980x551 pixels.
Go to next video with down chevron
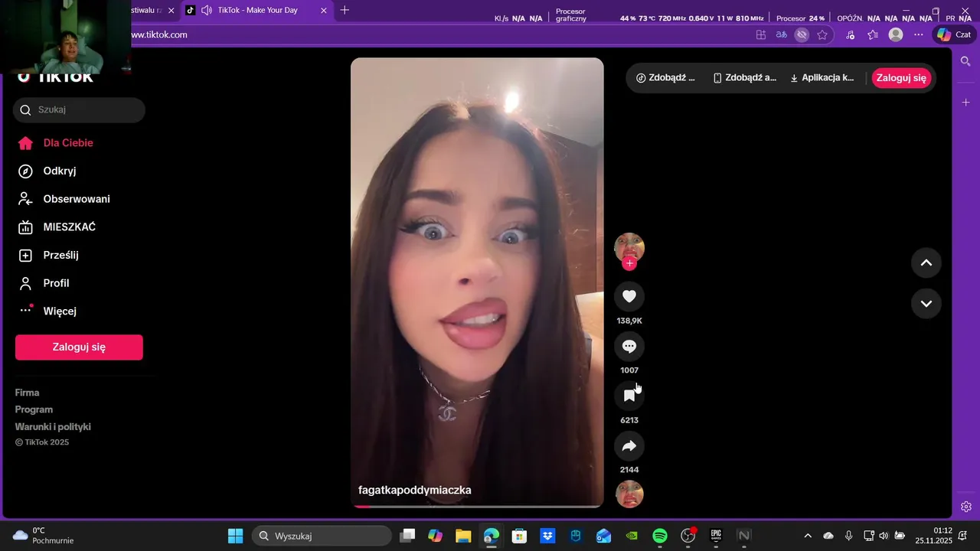point(926,303)
